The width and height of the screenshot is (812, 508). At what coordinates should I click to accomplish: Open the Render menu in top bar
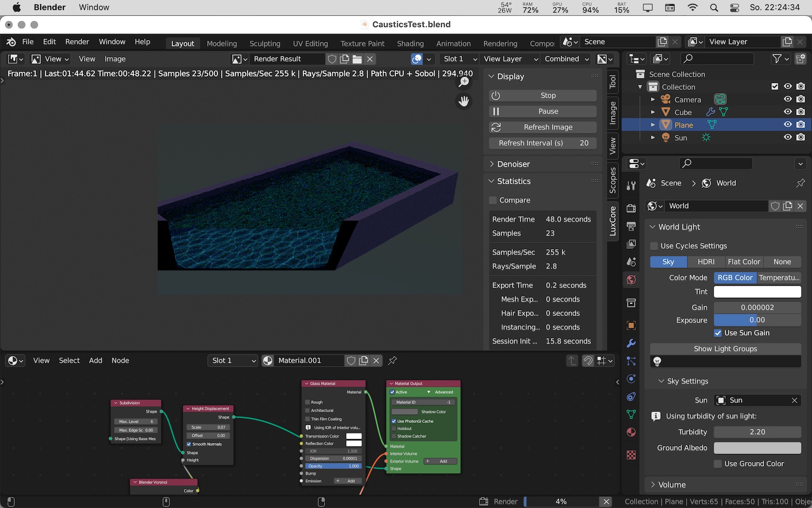click(x=77, y=42)
